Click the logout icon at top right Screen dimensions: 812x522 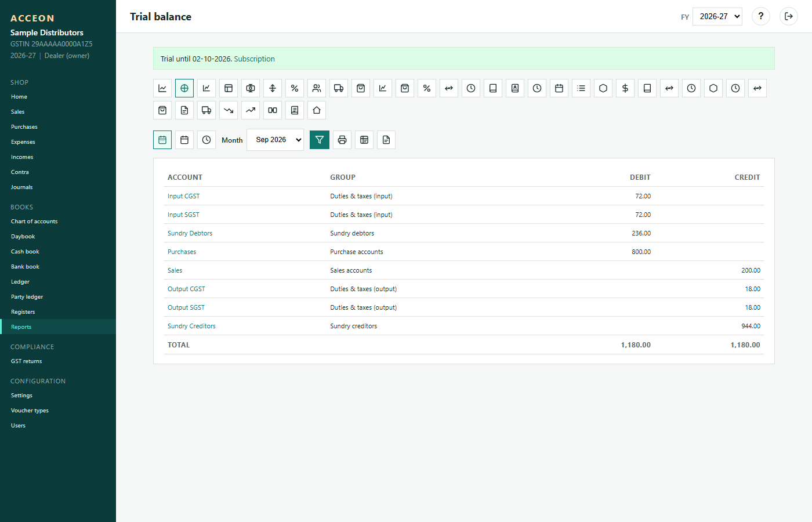click(x=789, y=16)
